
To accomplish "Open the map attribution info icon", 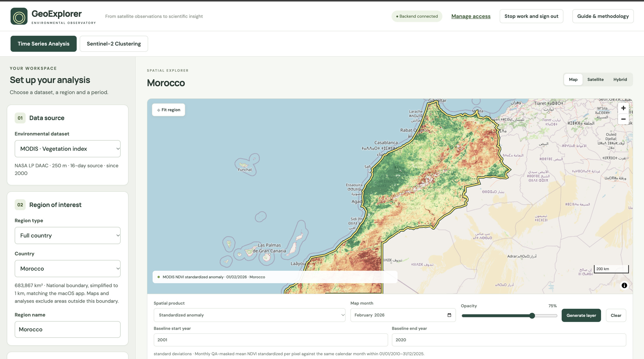I will 624,285.
